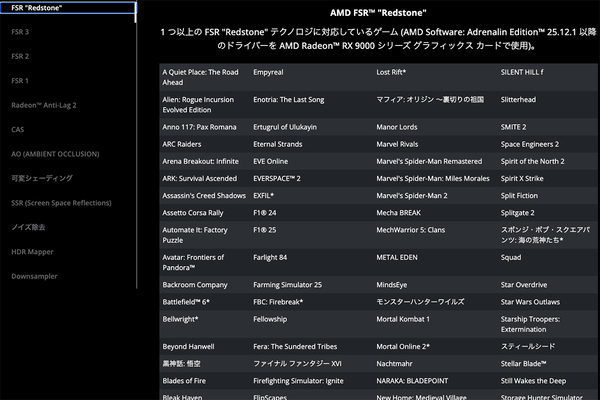
Task: Click the FBC: Firebreak* entry
Action: pyautogui.click(x=278, y=302)
